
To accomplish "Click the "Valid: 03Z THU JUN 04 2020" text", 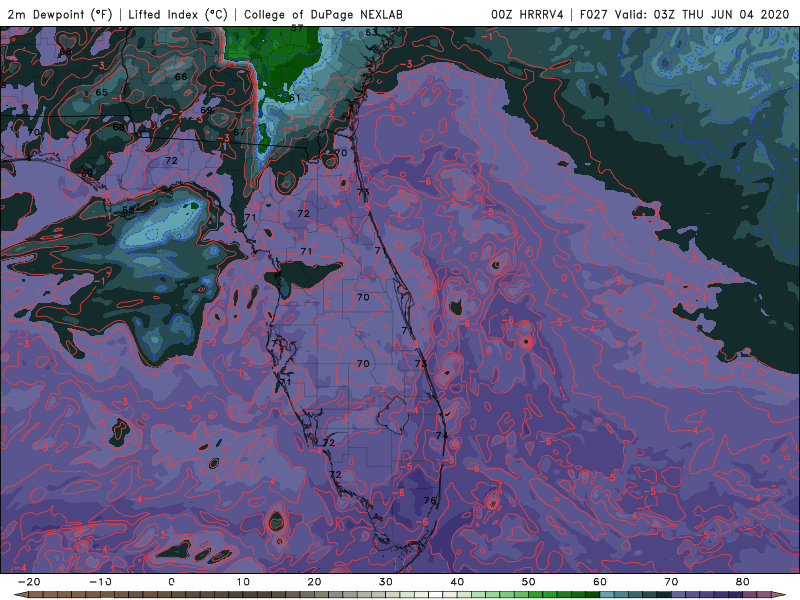I will [x=702, y=14].
